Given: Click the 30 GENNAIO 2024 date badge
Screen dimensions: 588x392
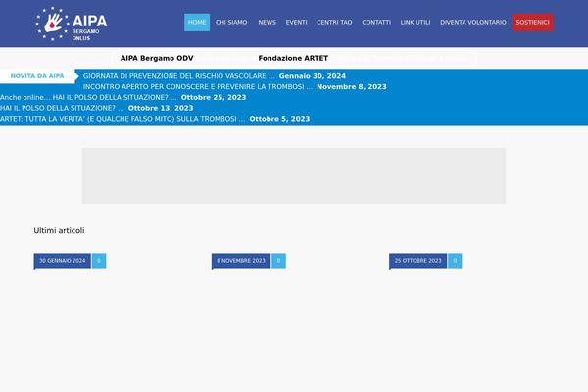Looking at the screenshot, I should [63, 261].
